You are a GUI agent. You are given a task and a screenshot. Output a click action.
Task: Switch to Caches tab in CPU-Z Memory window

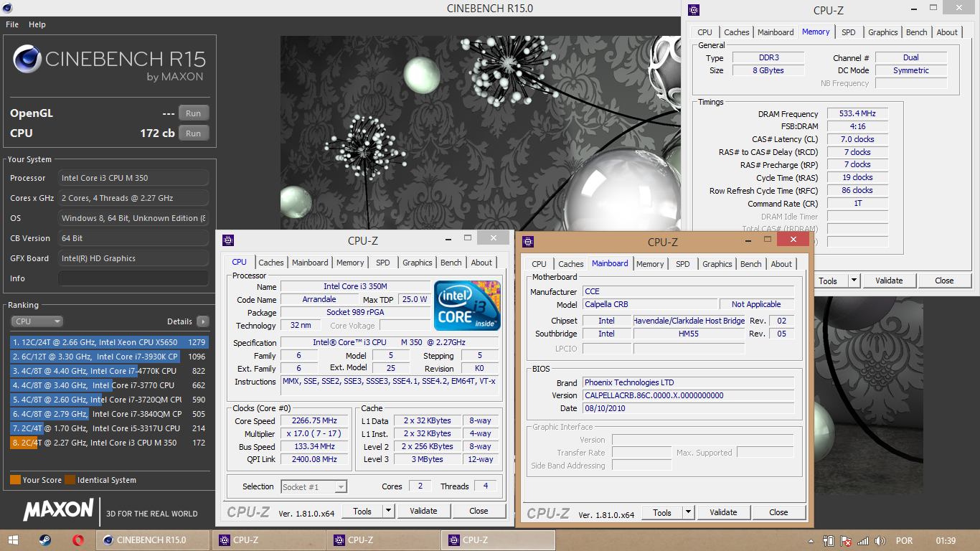tap(737, 32)
